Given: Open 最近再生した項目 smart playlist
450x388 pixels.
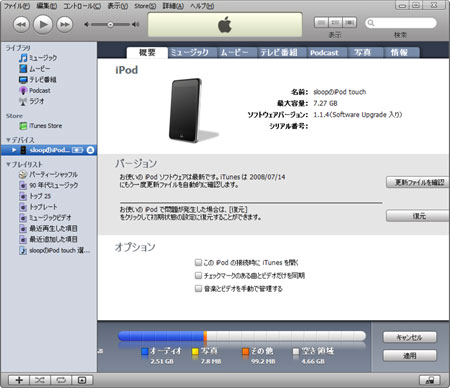Looking at the screenshot, I should pos(48,229).
